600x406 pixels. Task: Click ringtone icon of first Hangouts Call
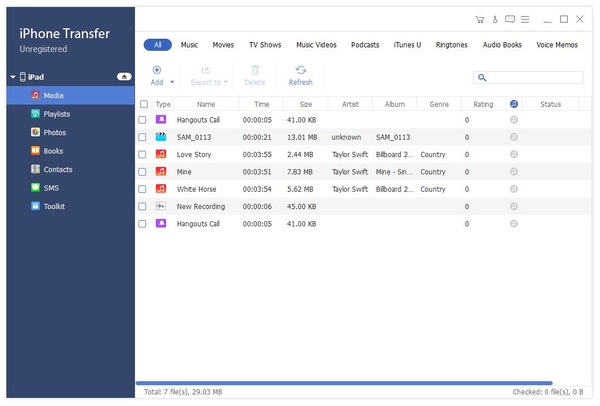click(161, 119)
